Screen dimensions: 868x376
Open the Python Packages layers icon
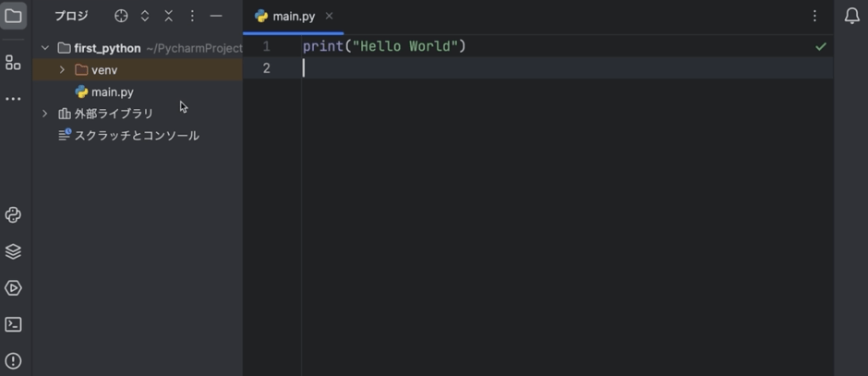(13, 251)
